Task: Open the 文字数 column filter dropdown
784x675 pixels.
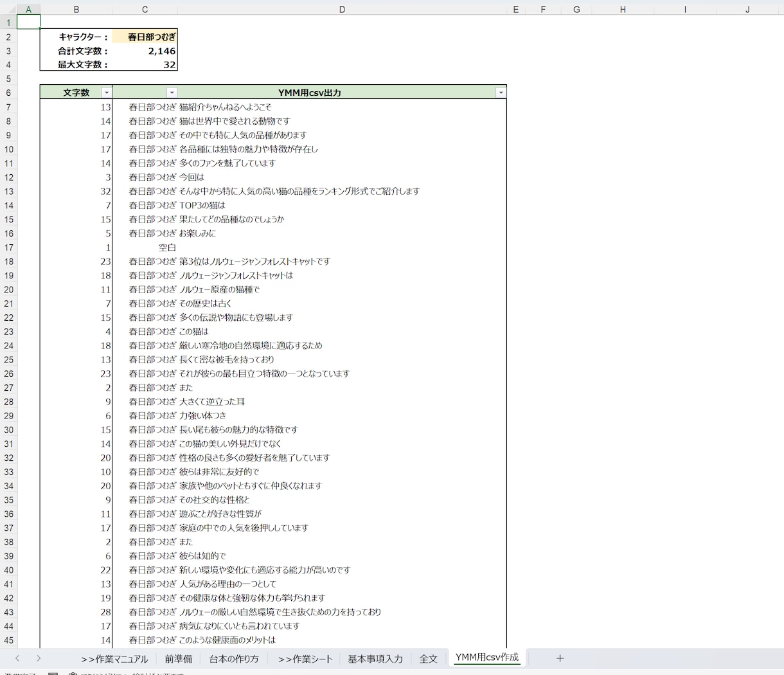Action: coord(107,93)
